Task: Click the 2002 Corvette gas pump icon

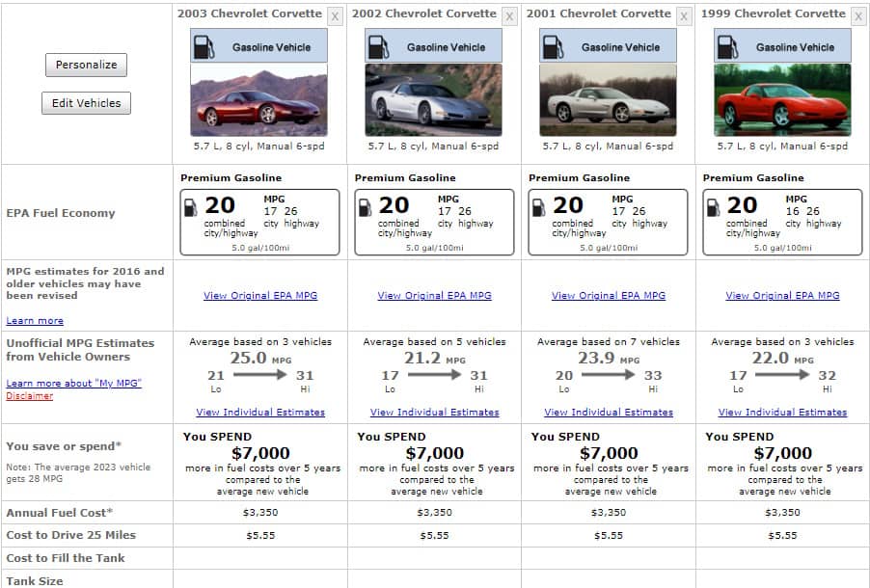Action: point(378,47)
